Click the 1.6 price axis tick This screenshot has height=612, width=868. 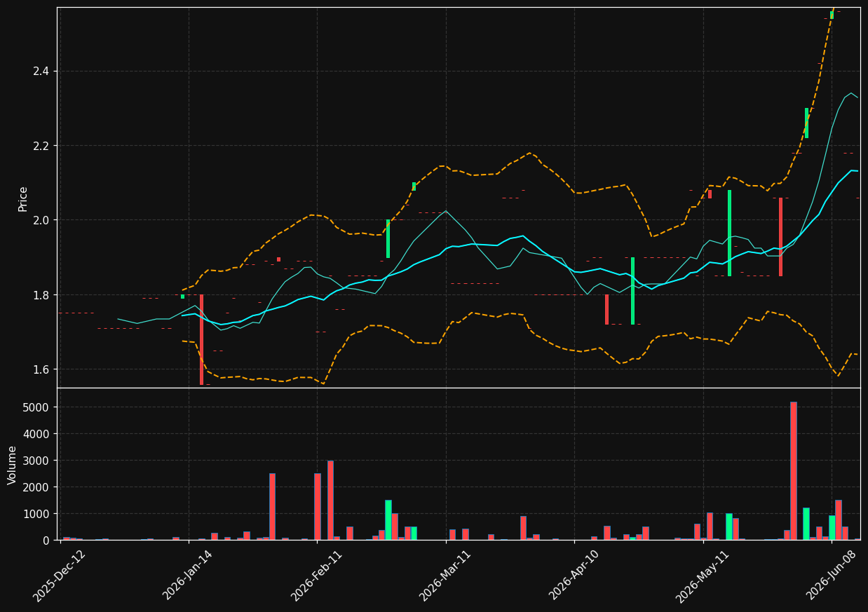pyautogui.click(x=41, y=369)
